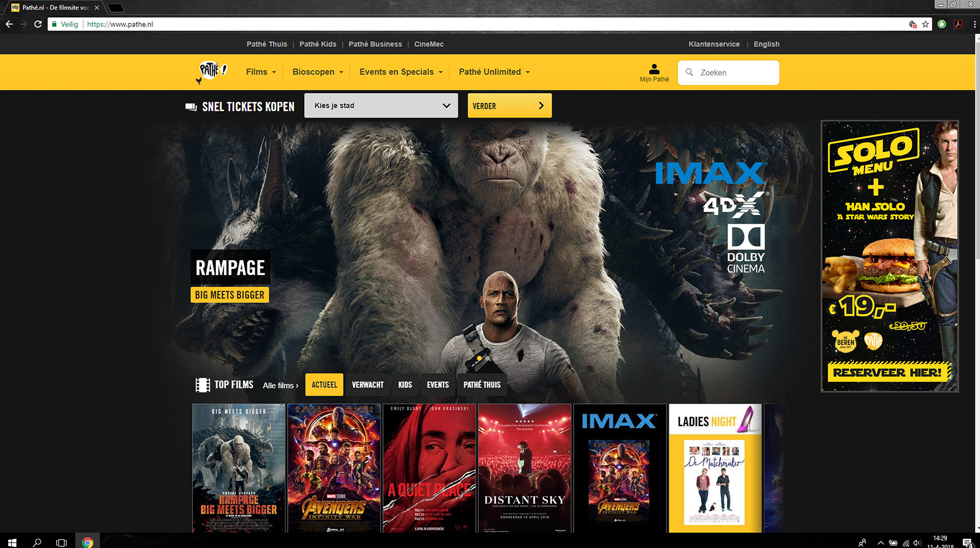Click the taskbar clock showing 14:29

pos(940,542)
